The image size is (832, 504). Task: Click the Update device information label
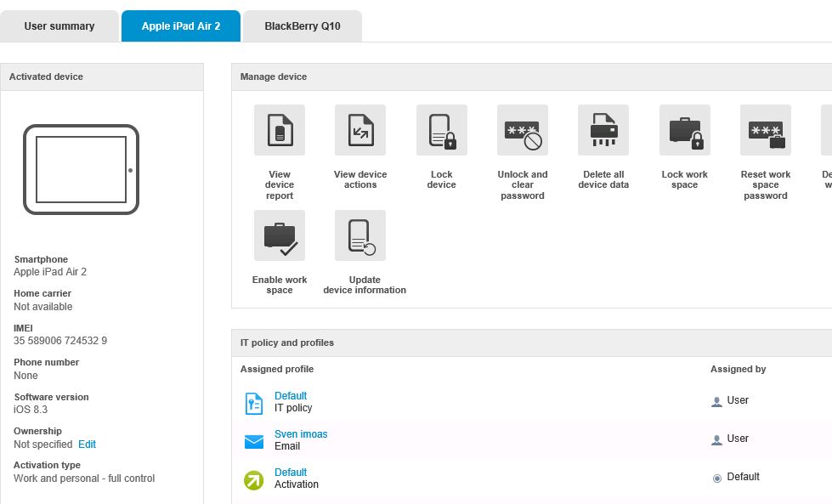click(x=365, y=285)
